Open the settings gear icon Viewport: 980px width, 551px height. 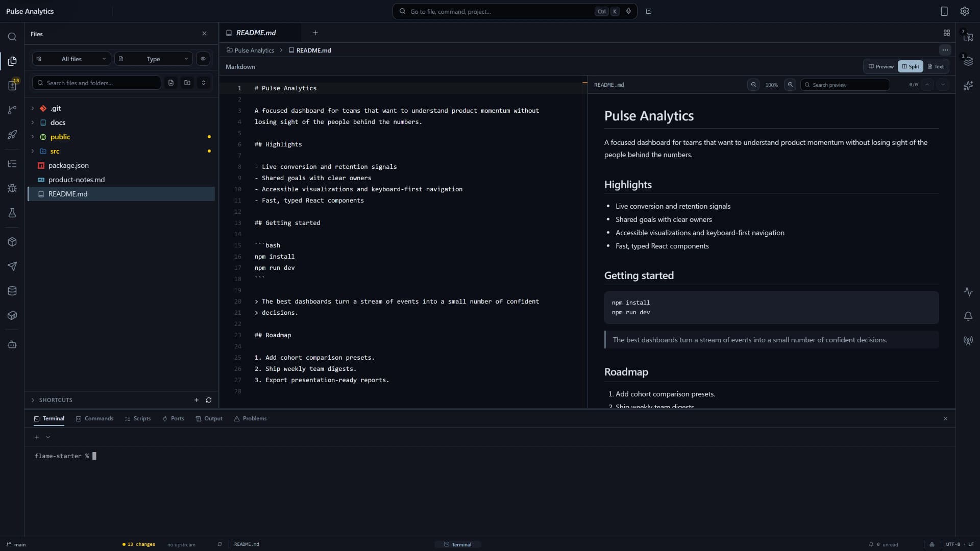[964, 11]
